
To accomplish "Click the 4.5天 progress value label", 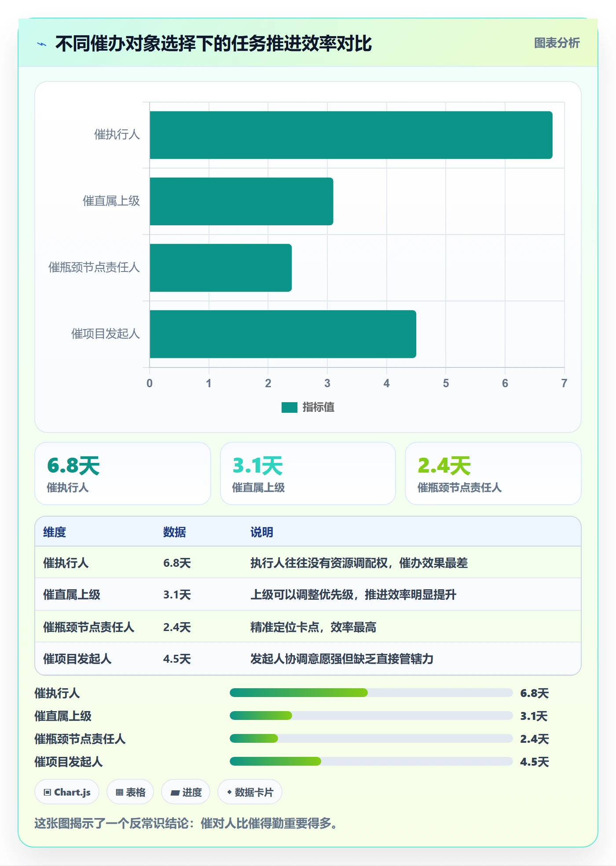I will click(535, 762).
